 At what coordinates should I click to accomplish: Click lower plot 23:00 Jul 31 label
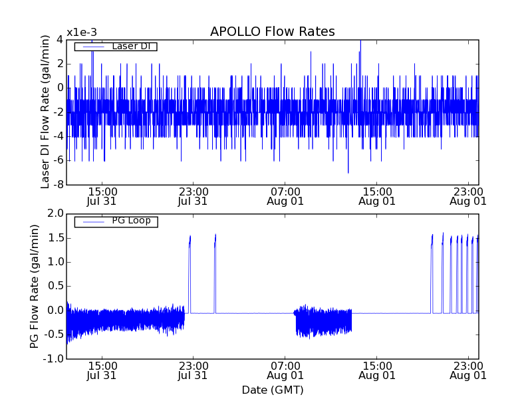(193, 370)
